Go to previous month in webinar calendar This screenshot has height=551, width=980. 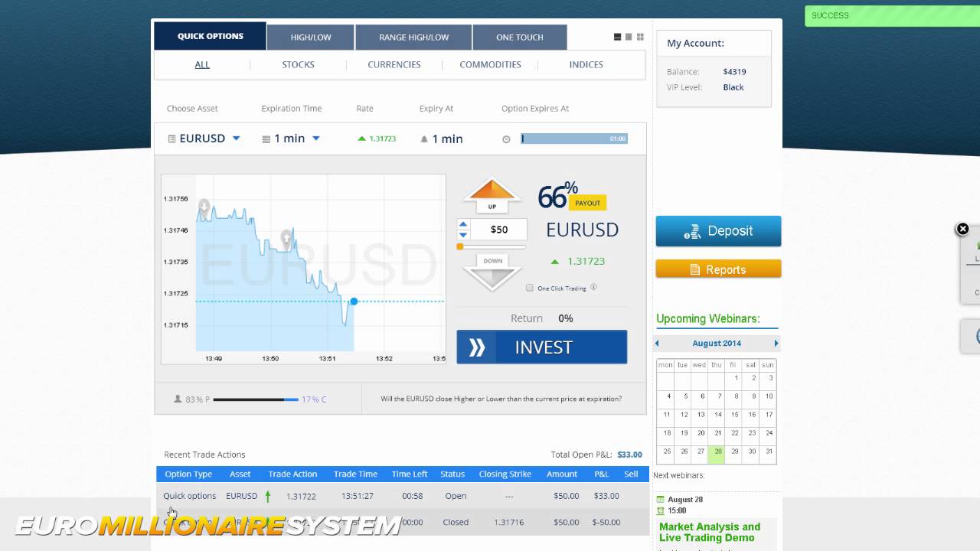coord(657,343)
